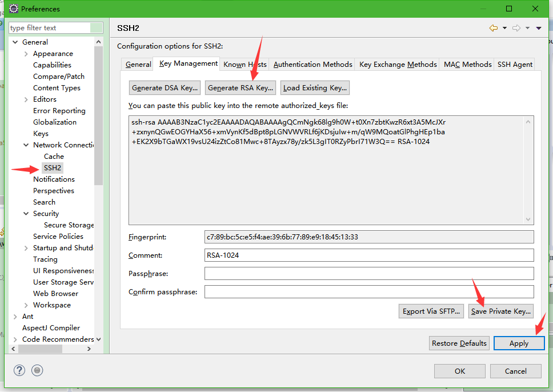Screen dimensions: 553x392
Task: Switch to the Known Hosts tab
Action: point(245,64)
